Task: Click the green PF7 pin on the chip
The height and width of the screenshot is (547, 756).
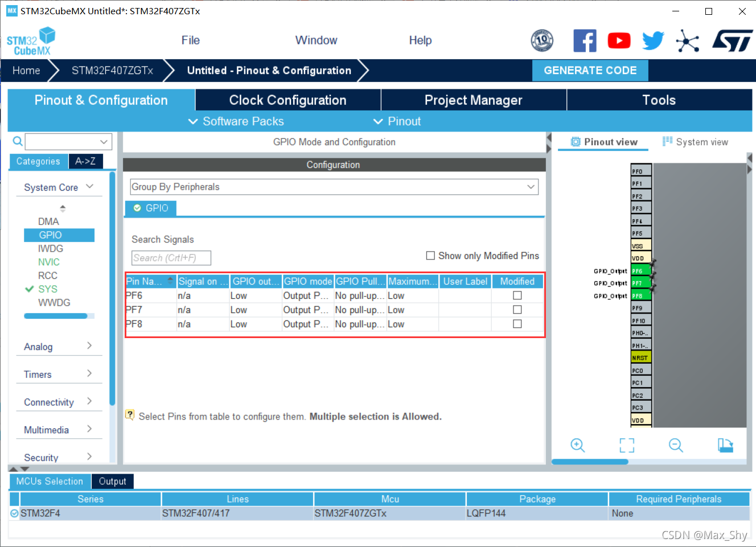Action: tap(640, 283)
